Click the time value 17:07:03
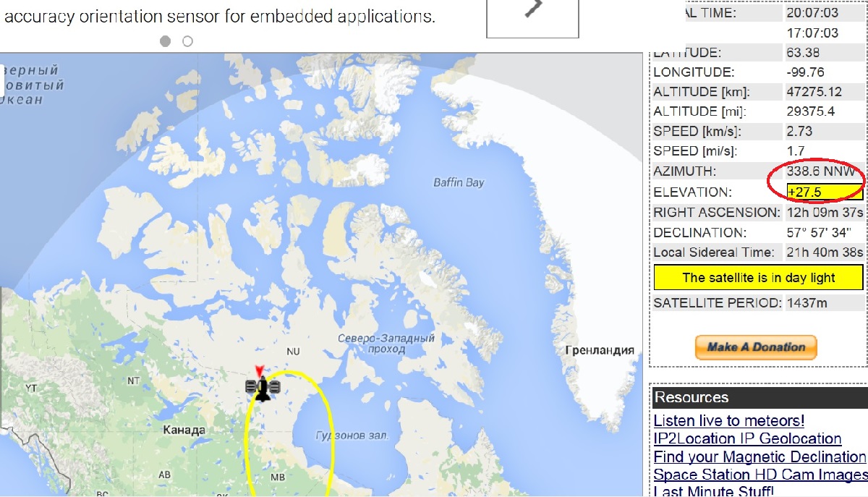The height and width of the screenshot is (497, 868). click(x=812, y=33)
